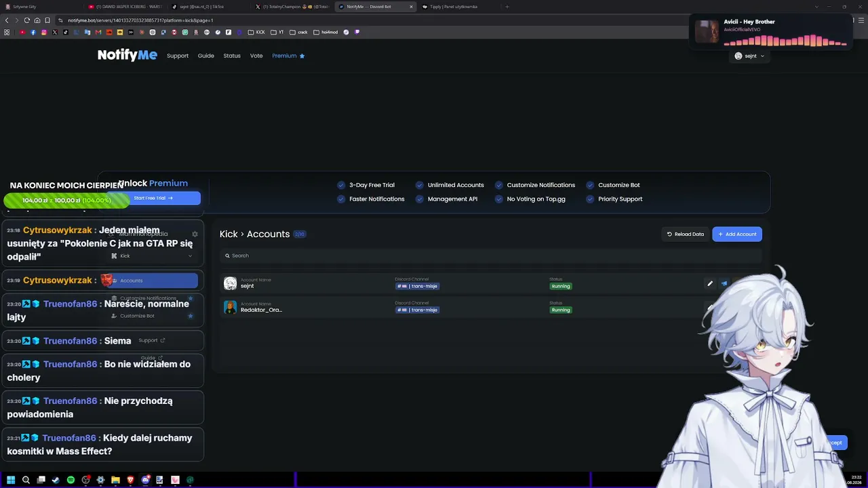Viewport: 868px width, 488px height.
Task: Edit the sejnt account with the pencil icon
Action: pyautogui.click(x=710, y=283)
